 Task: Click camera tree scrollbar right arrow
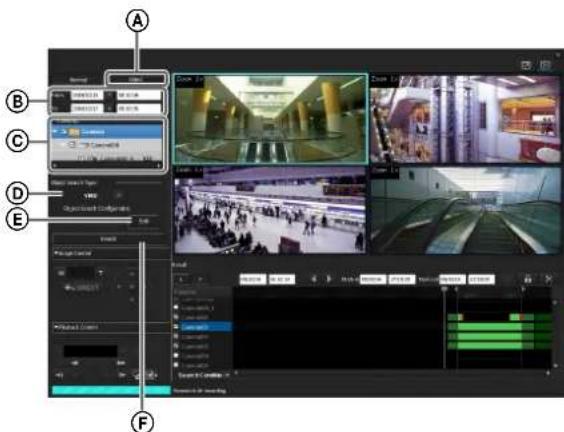pos(159,165)
